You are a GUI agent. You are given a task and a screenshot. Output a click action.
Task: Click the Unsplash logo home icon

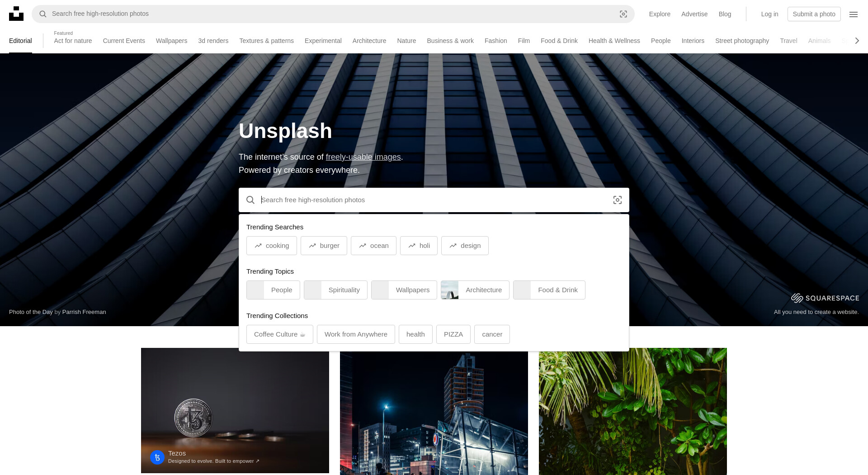click(16, 14)
